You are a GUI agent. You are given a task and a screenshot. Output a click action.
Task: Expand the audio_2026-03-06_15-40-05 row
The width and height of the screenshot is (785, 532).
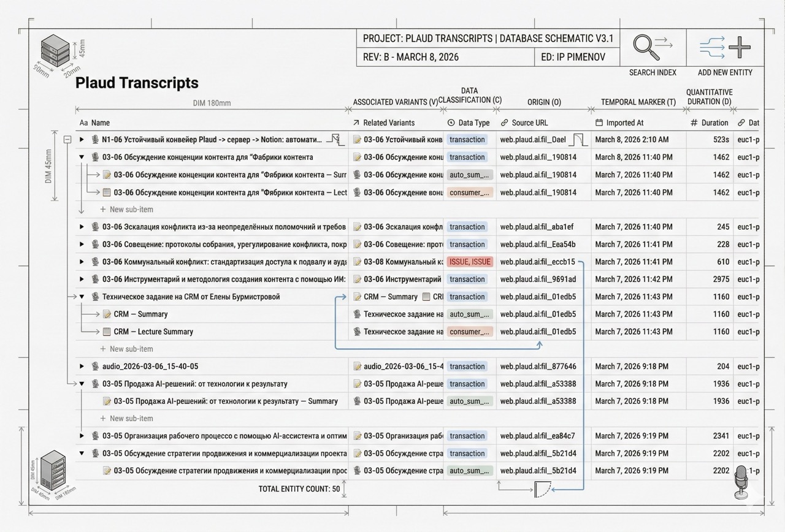coord(82,367)
